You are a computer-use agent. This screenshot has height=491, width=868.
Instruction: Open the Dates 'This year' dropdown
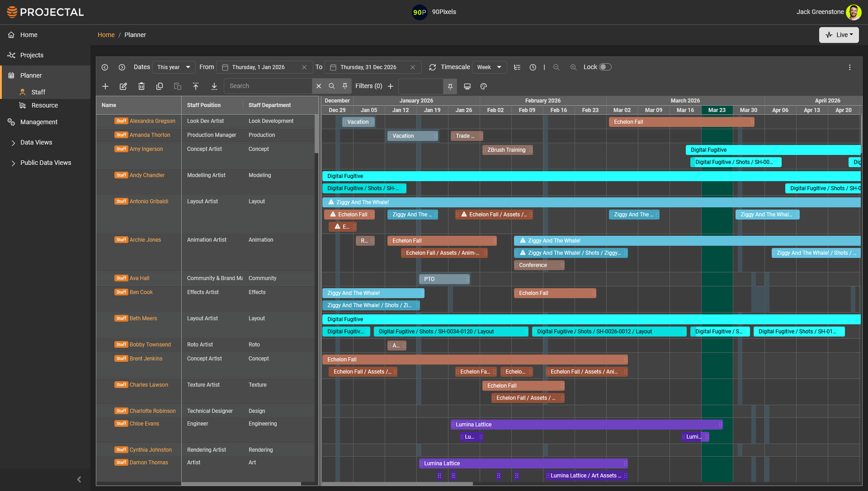[174, 67]
